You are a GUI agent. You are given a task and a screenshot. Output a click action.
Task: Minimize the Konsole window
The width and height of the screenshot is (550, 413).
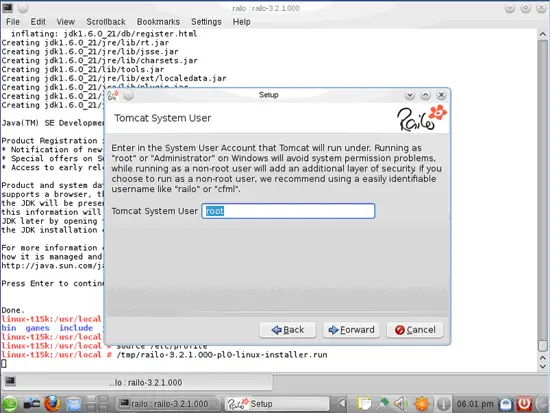510,8
